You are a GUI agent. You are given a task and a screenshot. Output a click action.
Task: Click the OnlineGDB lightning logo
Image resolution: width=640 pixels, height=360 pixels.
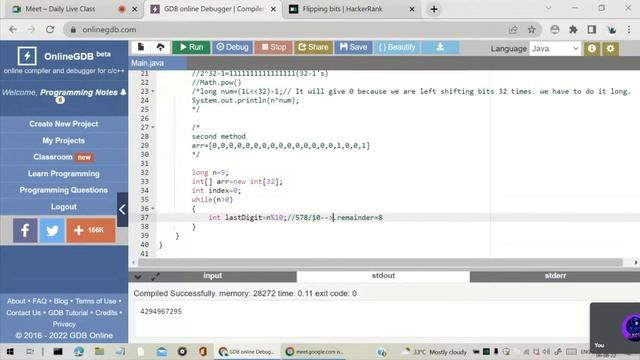tap(27, 56)
